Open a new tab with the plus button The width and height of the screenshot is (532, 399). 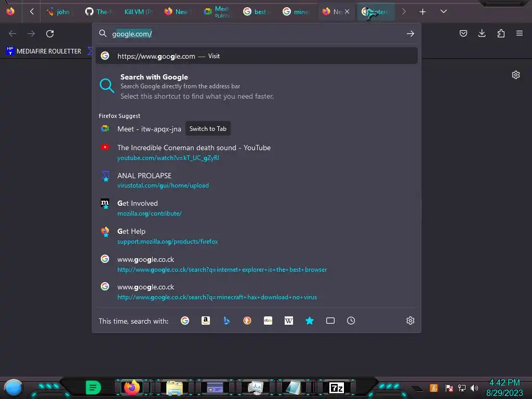click(422, 12)
